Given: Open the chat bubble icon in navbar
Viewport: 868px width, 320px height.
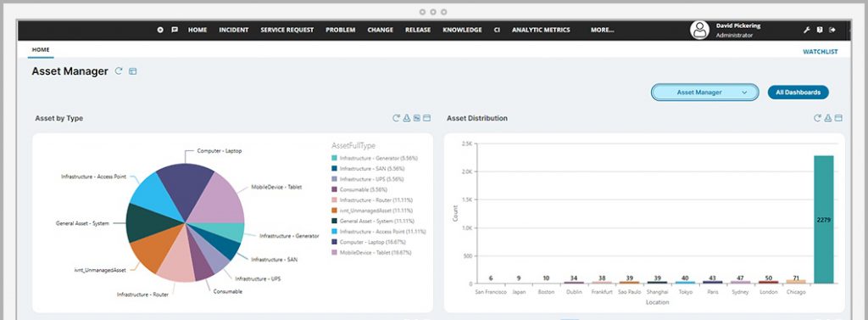Looking at the screenshot, I should 175,30.
